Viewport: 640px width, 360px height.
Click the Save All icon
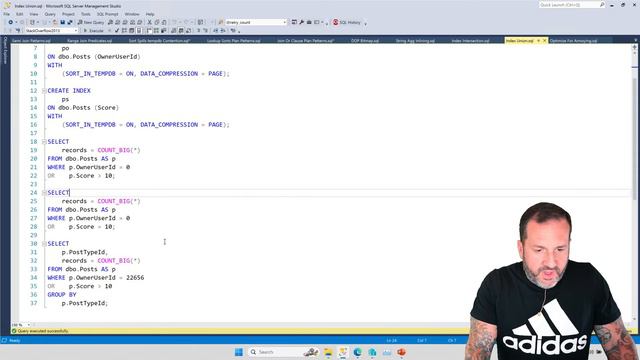pyautogui.click(x=69, y=22)
